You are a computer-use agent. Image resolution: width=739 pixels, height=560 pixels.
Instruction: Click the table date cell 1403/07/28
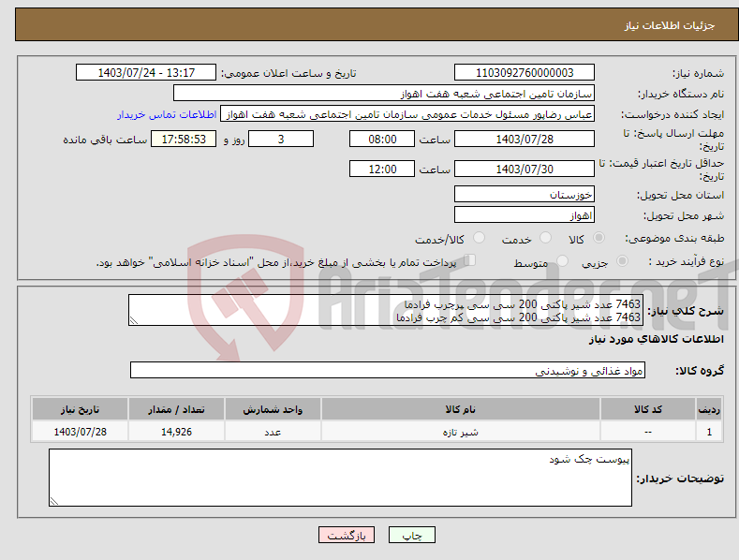coord(81,432)
